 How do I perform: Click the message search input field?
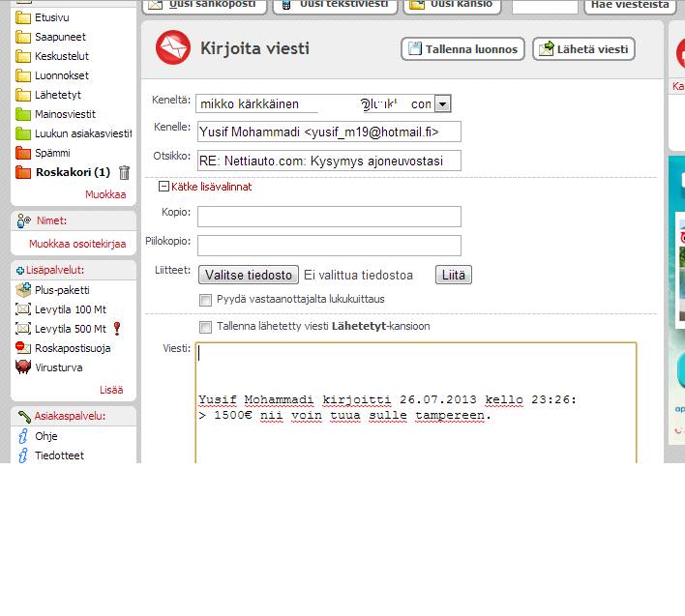tap(545, 6)
